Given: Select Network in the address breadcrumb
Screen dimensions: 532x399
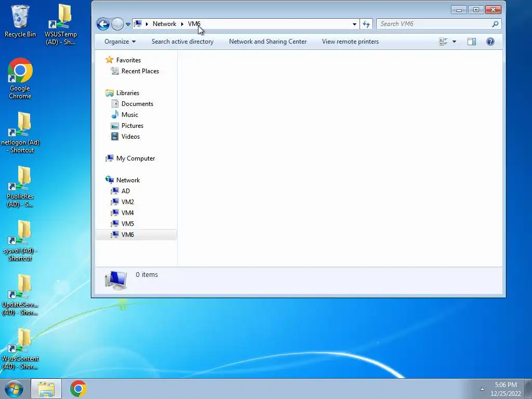Looking at the screenshot, I should click(164, 24).
